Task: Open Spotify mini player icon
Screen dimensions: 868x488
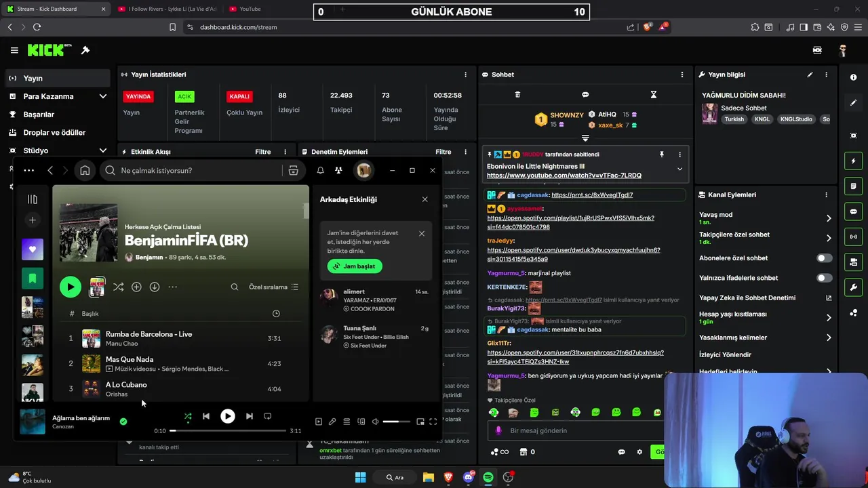Action: tap(420, 422)
